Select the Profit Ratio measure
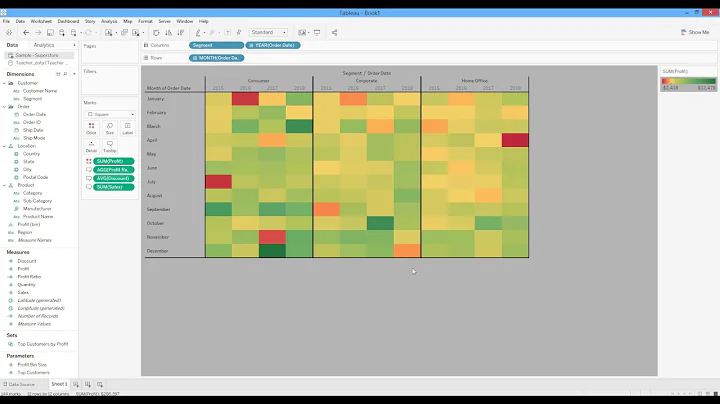Screen dimensions: 720x404 [29, 277]
